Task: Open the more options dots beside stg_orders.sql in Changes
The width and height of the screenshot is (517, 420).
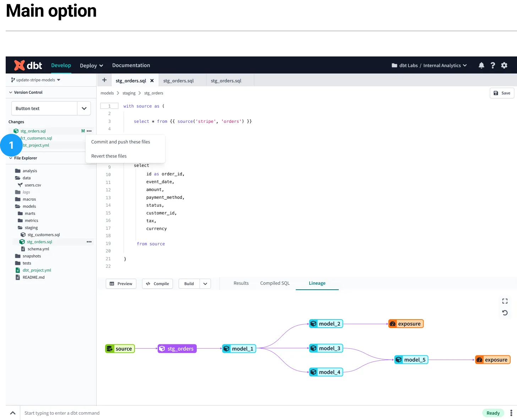Action: (x=89, y=131)
